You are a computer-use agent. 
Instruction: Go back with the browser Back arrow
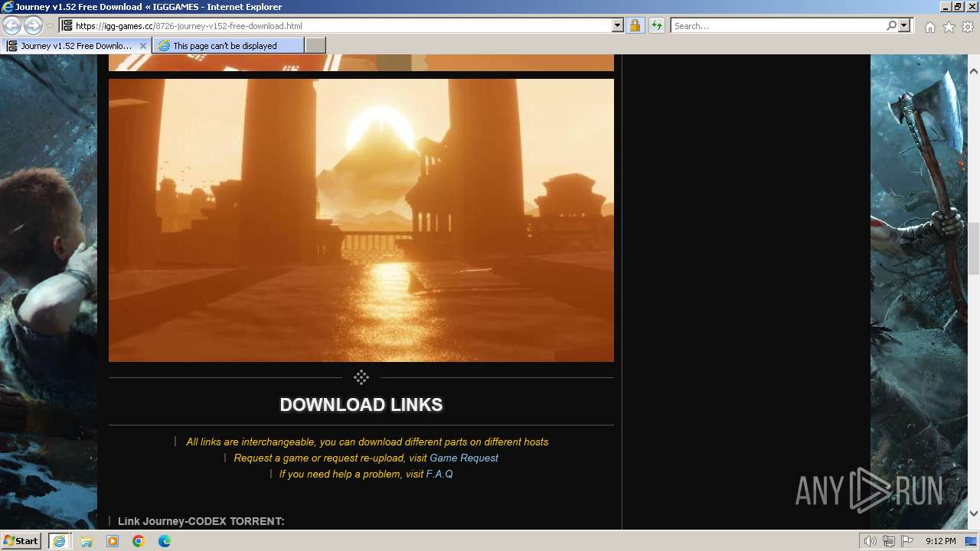coord(11,25)
